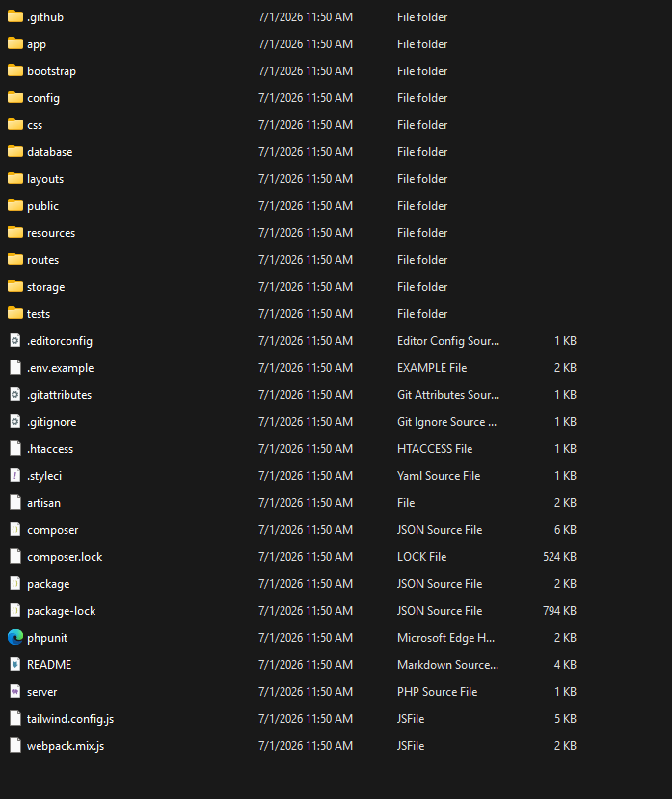Select the composer.lock file name
This screenshot has width=672, height=799.
[x=65, y=557]
